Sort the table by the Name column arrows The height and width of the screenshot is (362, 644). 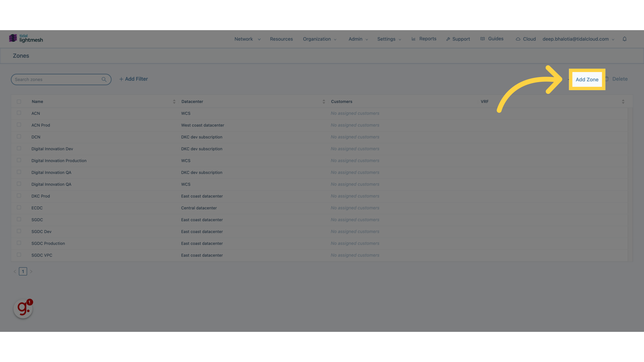tap(174, 102)
